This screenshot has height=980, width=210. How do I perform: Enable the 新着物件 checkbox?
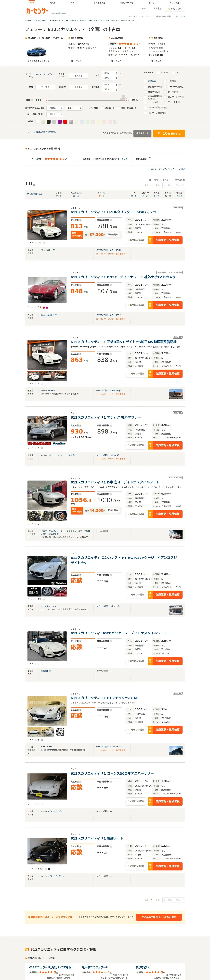point(146,81)
